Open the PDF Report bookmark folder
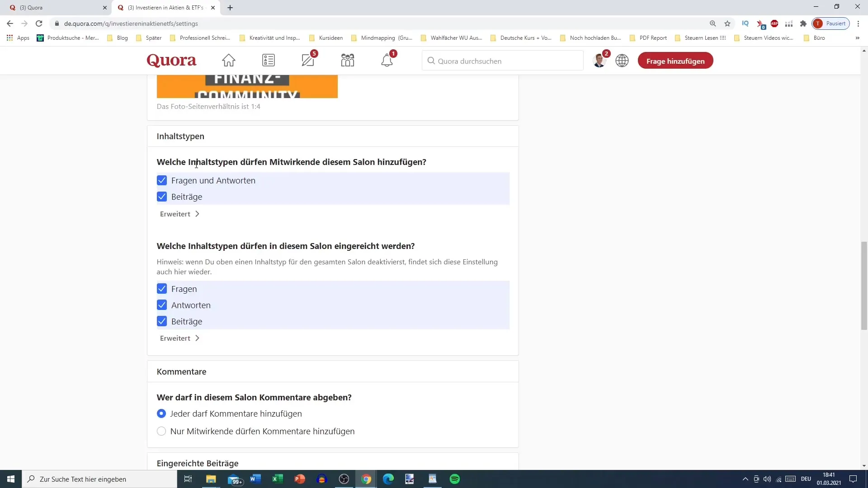 tap(648, 38)
